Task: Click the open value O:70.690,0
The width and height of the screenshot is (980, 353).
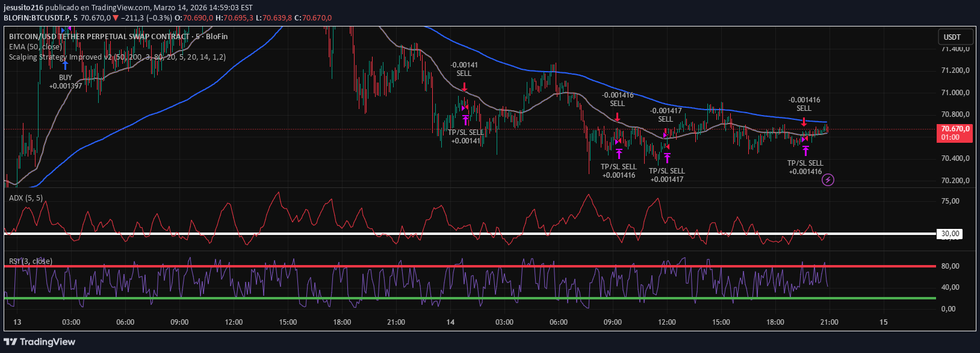Action: pos(194,18)
